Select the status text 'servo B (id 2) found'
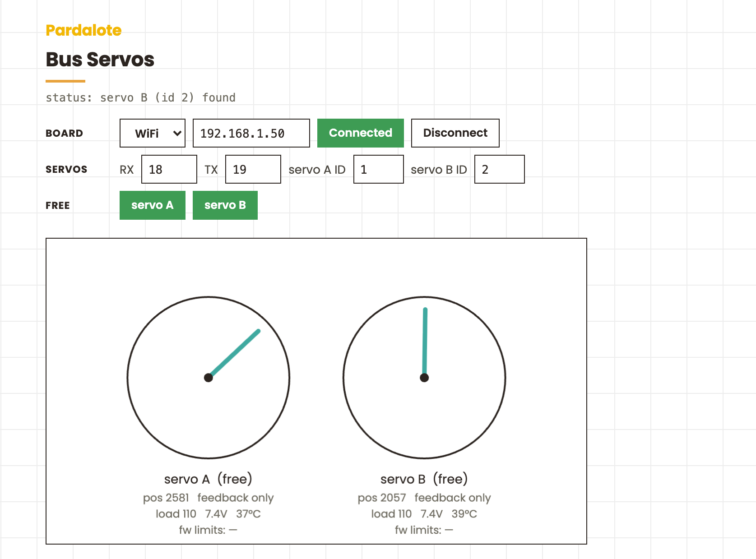Viewport: 756px width, 559px height. click(168, 97)
